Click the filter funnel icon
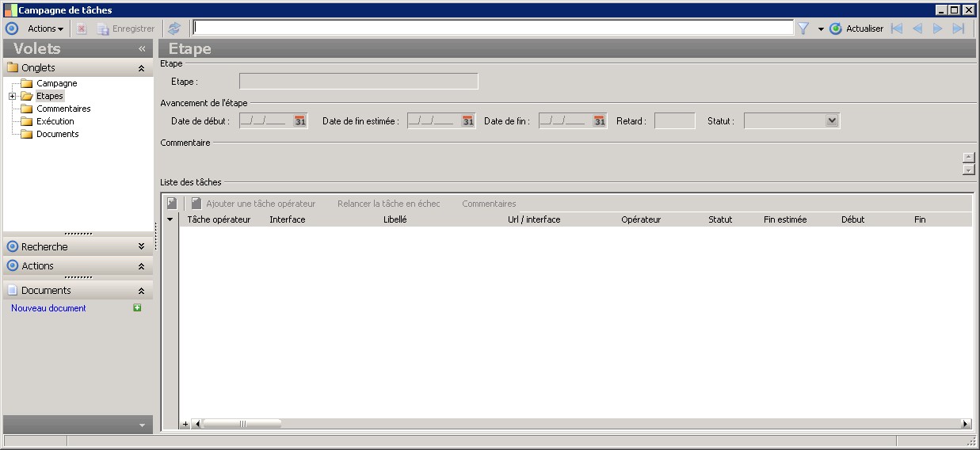This screenshot has width=980, height=450. click(803, 29)
